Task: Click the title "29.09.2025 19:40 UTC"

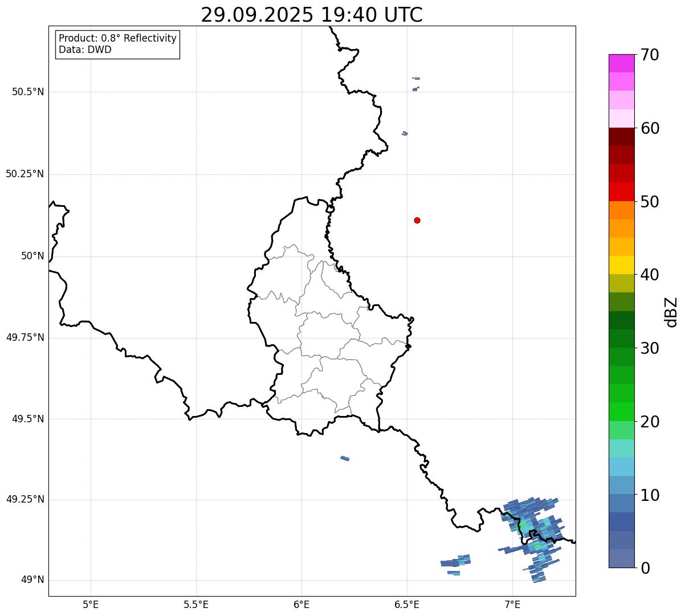Action: pyautogui.click(x=312, y=14)
